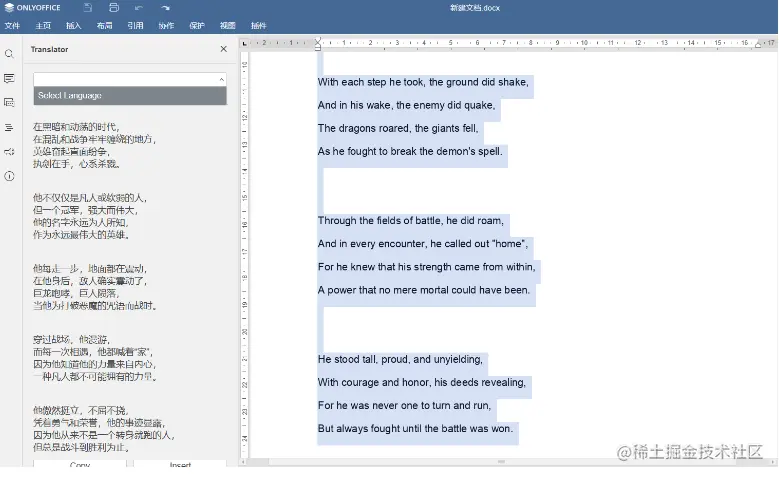This screenshot has width=779, height=477.
Task: Click the tab stop selector at ruler corner
Action: (244, 43)
